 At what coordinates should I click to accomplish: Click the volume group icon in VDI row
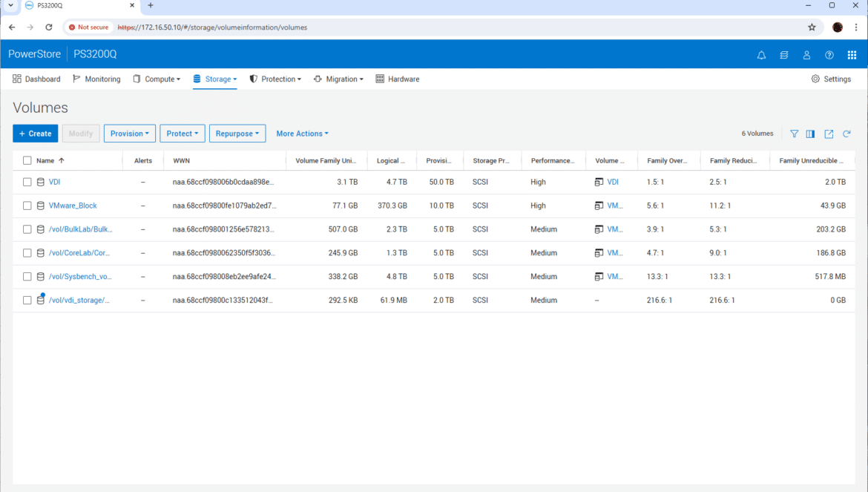tap(599, 182)
